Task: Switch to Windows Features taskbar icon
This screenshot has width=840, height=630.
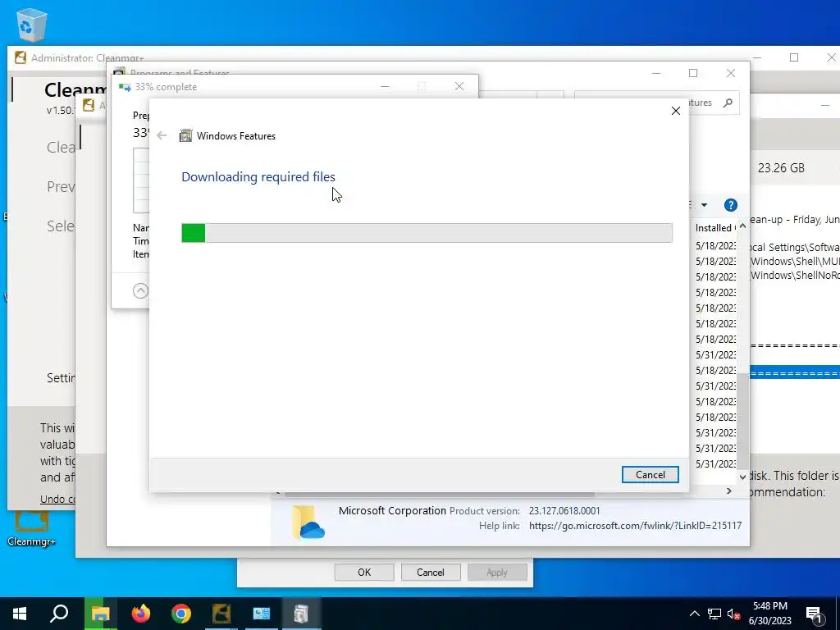Action: coord(302,614)
